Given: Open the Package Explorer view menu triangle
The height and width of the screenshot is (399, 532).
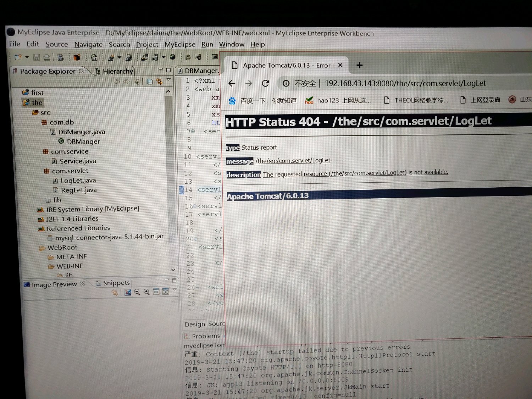Looking at the screenshot, I should click(x=169, y=79).
